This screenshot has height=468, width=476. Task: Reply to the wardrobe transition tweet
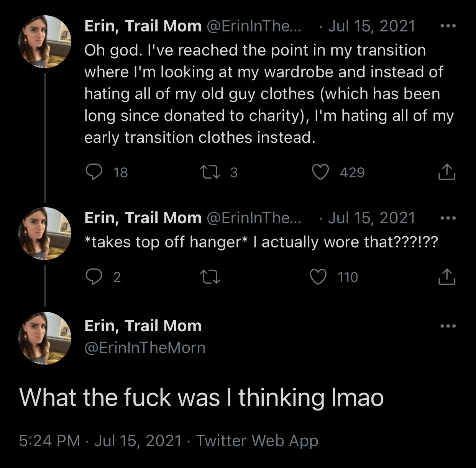[x=94, y=172]
